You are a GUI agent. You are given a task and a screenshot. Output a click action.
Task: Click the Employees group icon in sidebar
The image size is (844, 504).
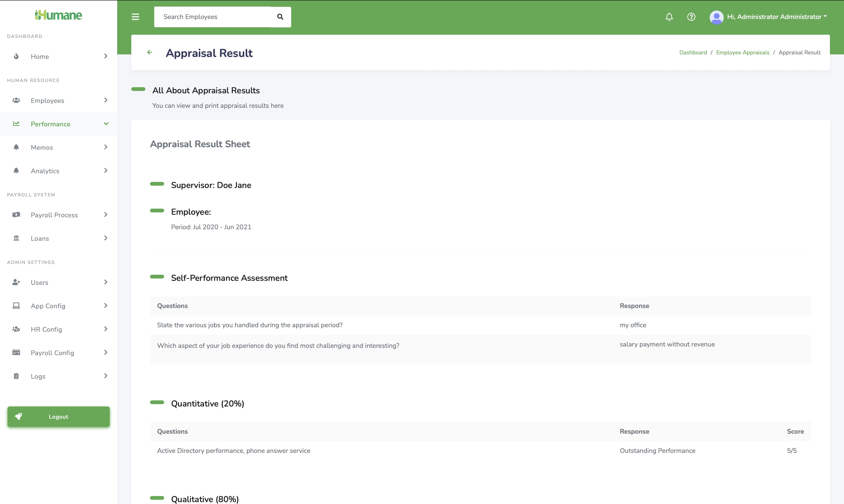click(x=16, y=100)
